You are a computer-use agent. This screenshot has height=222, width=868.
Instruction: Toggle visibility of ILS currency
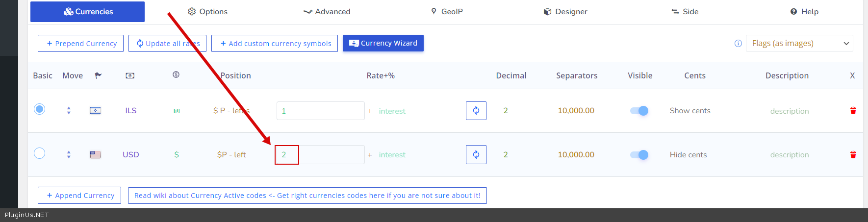click(639, 111)
